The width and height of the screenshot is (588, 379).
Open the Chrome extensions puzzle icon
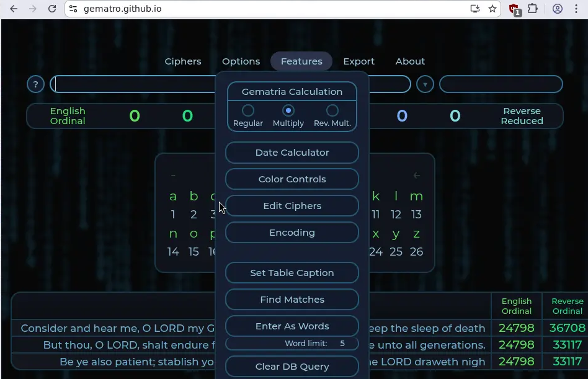(532, 9)
